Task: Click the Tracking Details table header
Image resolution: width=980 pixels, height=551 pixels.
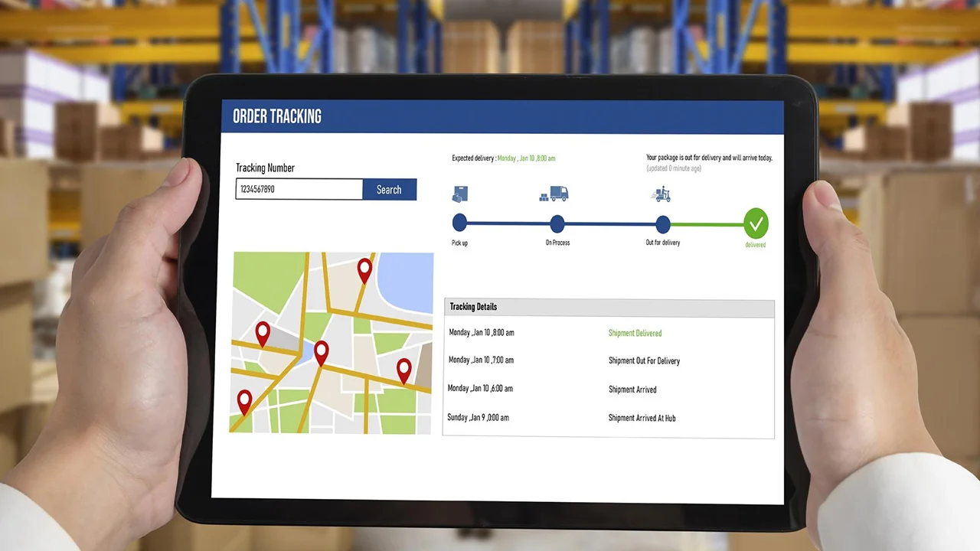Action: click(609, 308)
